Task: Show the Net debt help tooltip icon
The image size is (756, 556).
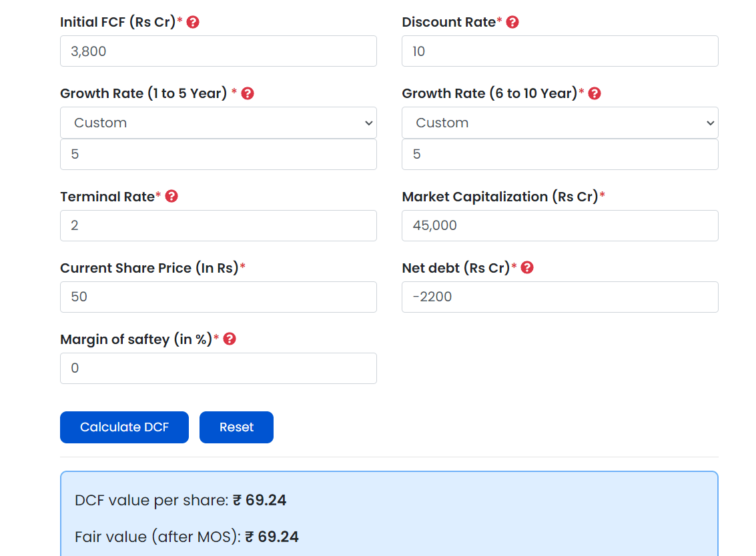Action: (527, 268)
